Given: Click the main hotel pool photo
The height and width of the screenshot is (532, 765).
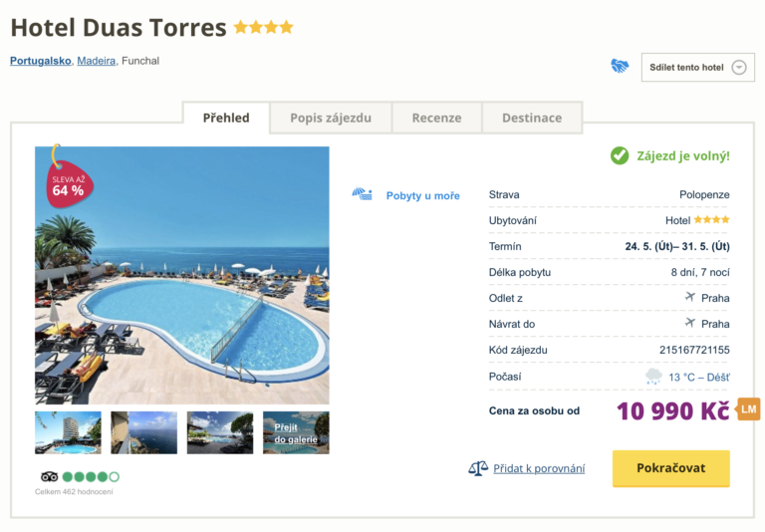Looking at the screenshot, I should pyautogui.click(x=182, y=275).
